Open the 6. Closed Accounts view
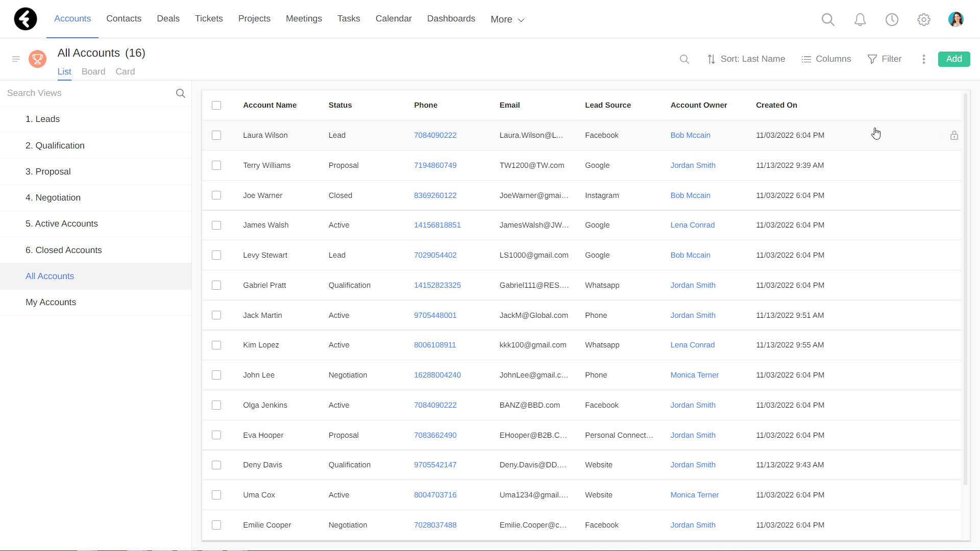Image resolution: width=980 pixels, height=551 pixels. 96,250
